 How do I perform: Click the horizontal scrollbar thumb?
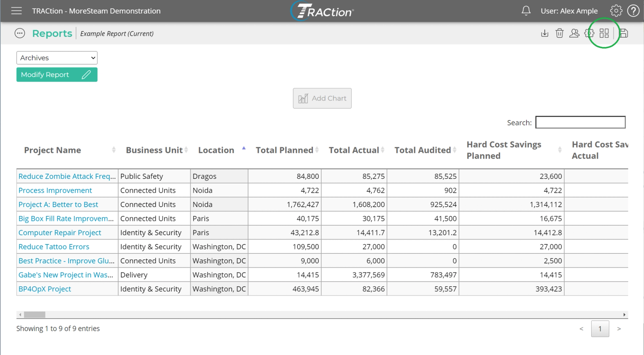(x=34, y=315)
